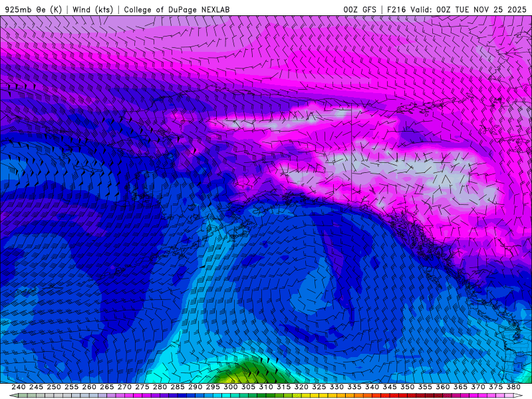This screenshot has width=532, height=399.
Task: Click the red swatch below the 345 label
Action: [394, 396]
